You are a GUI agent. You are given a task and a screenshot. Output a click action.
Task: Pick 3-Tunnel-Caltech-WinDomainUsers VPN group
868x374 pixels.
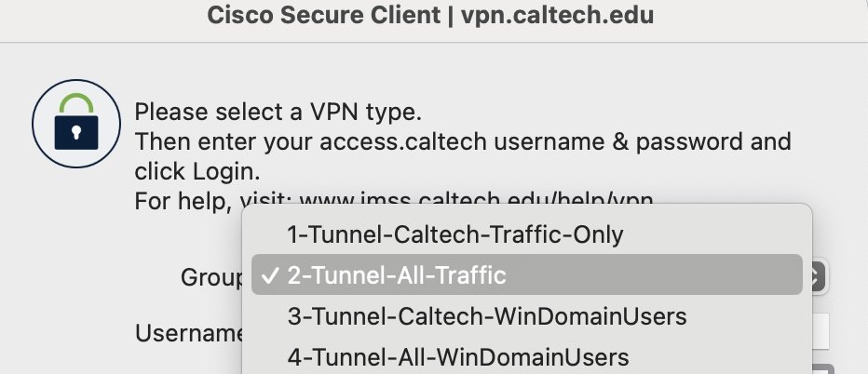487,316
